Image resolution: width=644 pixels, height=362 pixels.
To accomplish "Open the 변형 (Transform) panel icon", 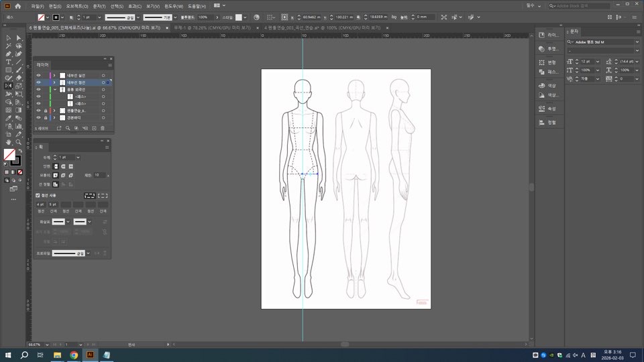I will coord(548,62).
